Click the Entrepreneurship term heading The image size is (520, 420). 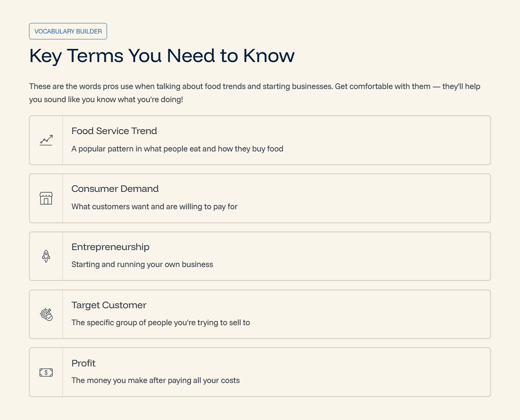[x=111, y=247]
